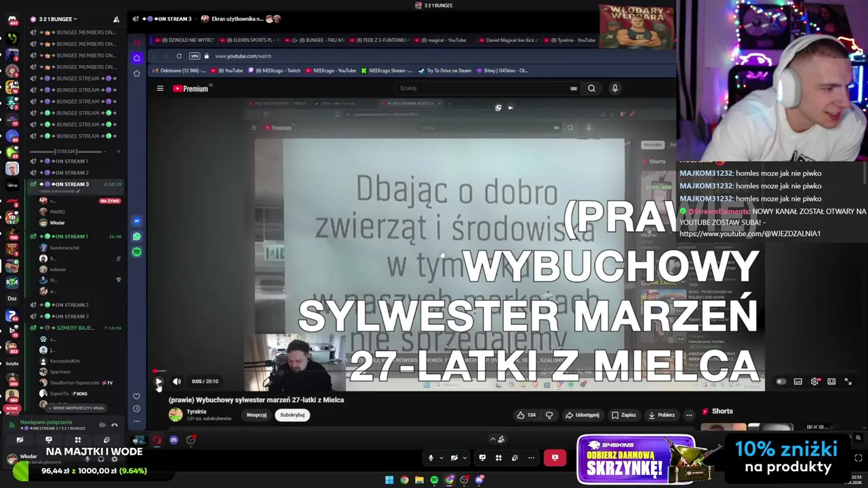Viewport: 868px width, 488px height.
Task: Mute microphone in Discord user panel
Action: [x=87, y=459]
